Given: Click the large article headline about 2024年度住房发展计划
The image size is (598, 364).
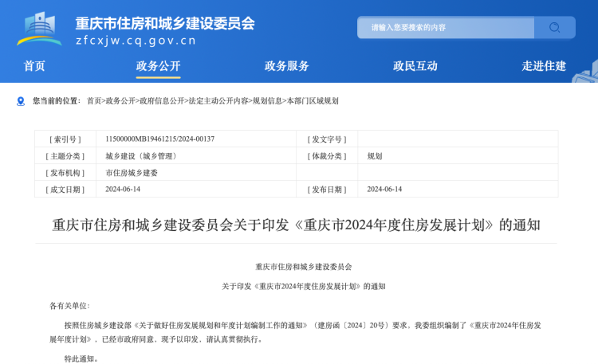Looking at the screenshot, I should coord(296,225).
